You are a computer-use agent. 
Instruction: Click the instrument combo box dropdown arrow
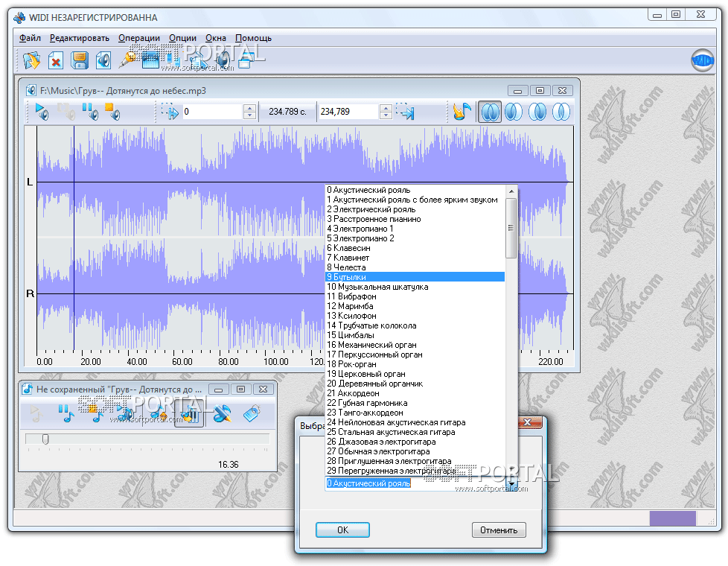tap(512, 484)
